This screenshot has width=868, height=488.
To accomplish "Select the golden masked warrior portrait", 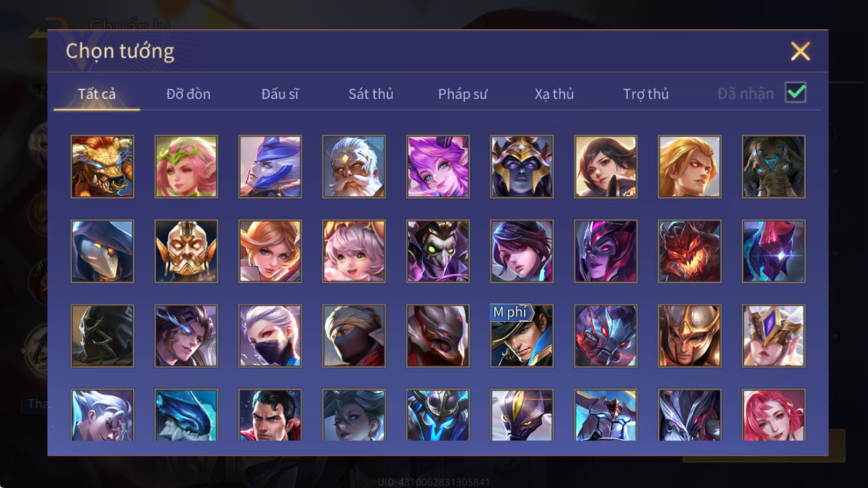I will (186, 251).
